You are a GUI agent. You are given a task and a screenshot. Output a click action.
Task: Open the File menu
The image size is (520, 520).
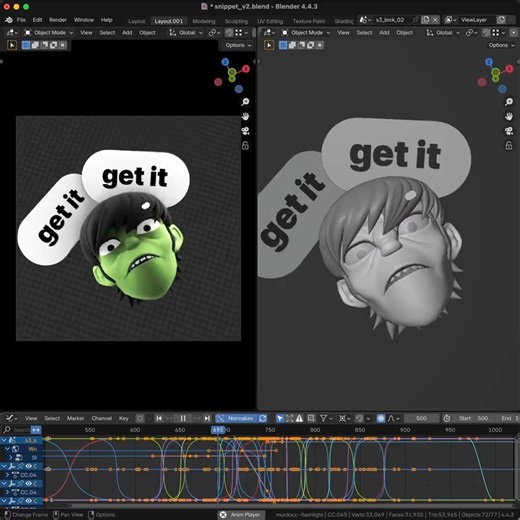21,20
